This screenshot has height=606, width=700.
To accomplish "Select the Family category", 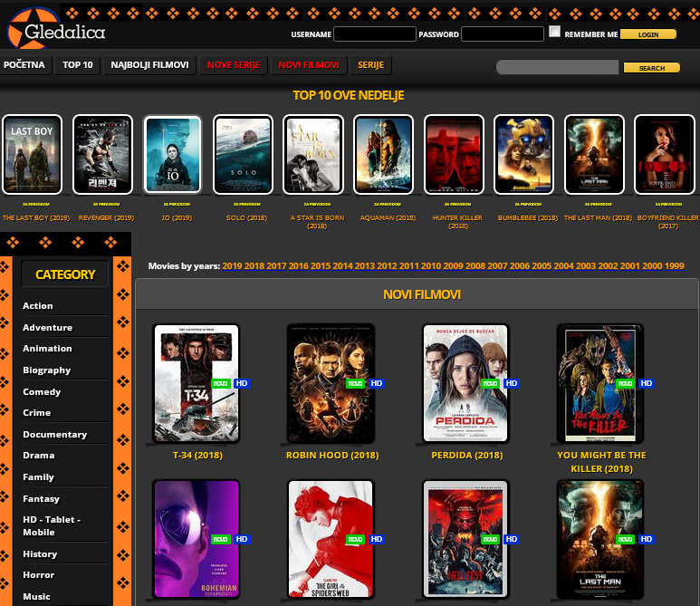I will point(38,477).
